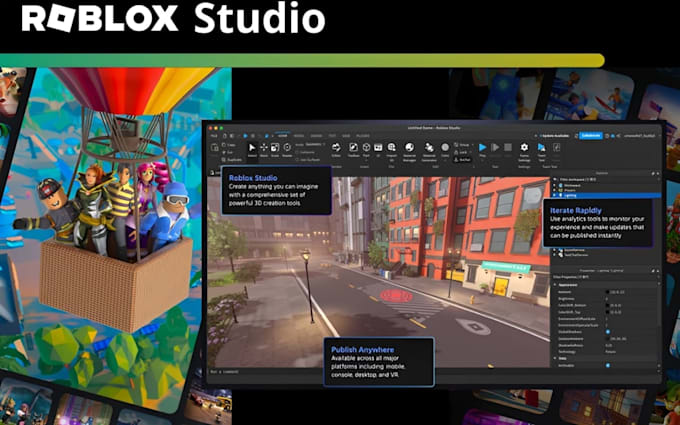Insert a Part from the ribbon
680x425 pixels.
point(366,150)
